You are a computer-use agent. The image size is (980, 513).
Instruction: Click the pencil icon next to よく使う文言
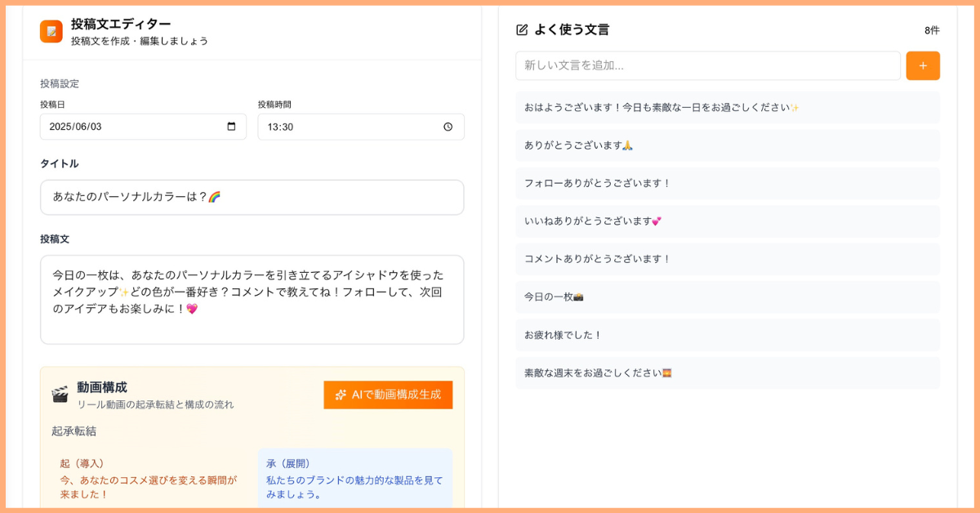520,29
